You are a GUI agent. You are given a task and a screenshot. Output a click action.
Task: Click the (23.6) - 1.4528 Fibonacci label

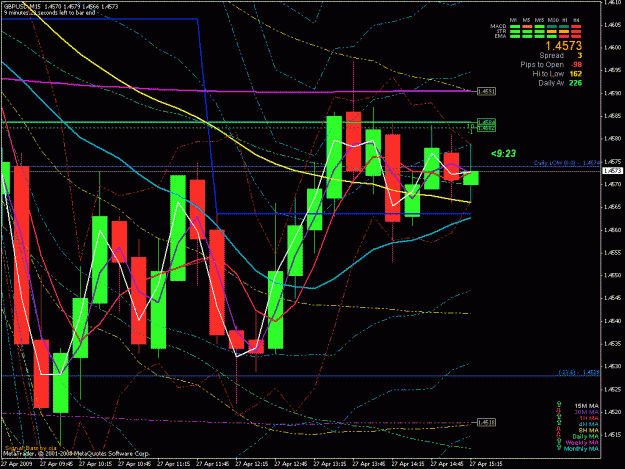pyautogui.click(x=579, y=372)
